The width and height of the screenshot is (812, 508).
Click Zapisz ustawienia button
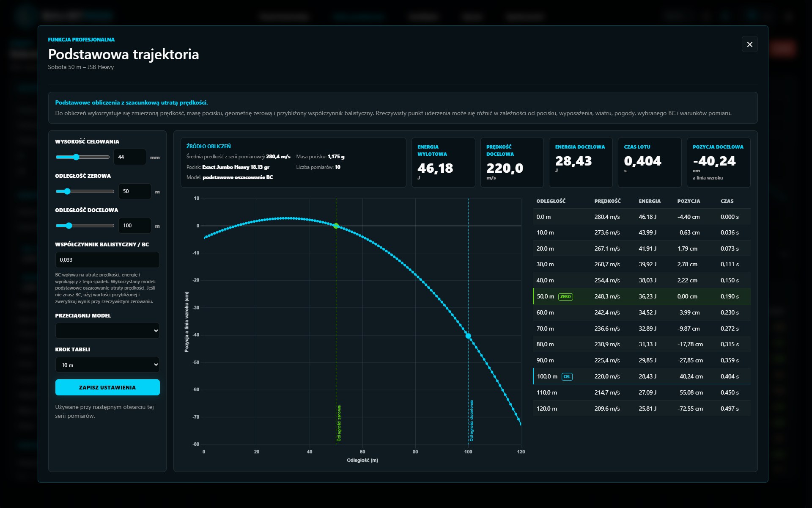(107, 387)
